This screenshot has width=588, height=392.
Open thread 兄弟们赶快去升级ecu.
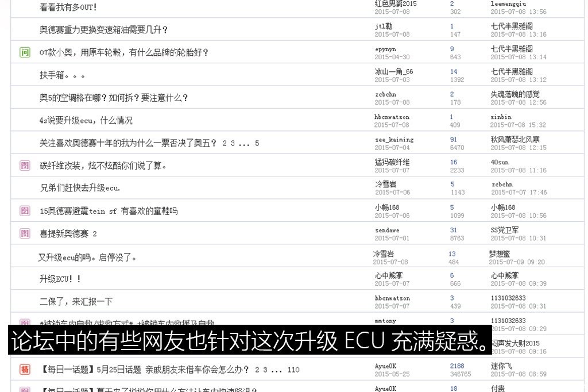tap(80, 188)
